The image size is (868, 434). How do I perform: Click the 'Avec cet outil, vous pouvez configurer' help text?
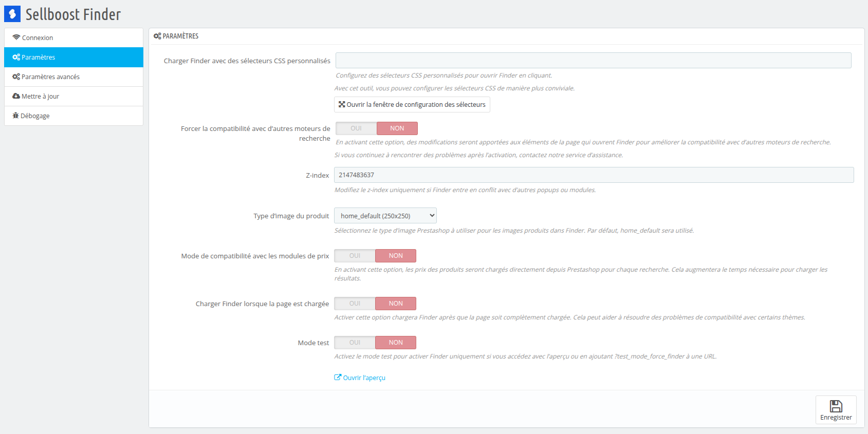454,88
